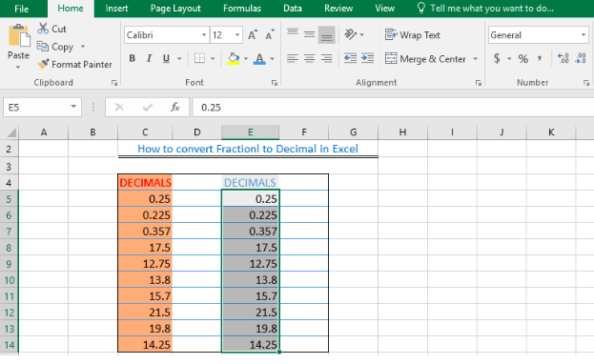The width and height of the screenshot is (594, 364).
Task: Switch to the Page Layout tab
Action: click(175, 9)
